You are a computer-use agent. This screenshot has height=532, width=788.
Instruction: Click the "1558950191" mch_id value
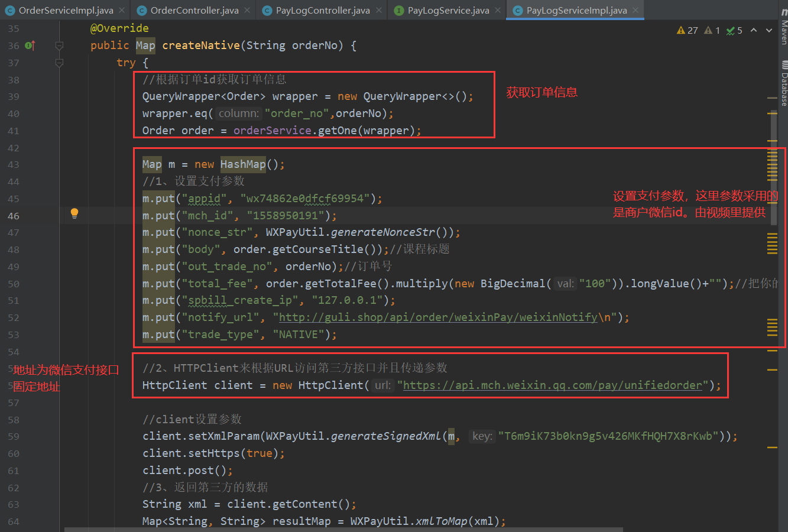286,216
